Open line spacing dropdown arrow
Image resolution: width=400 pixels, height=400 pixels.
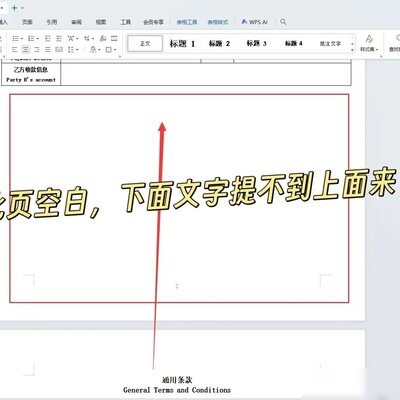(x=77, y=50)
